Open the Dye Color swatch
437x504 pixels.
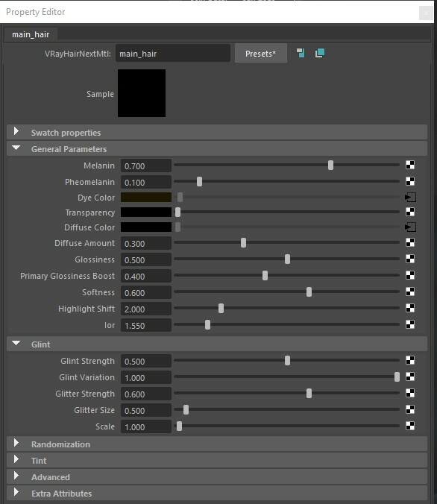point(146,198)
